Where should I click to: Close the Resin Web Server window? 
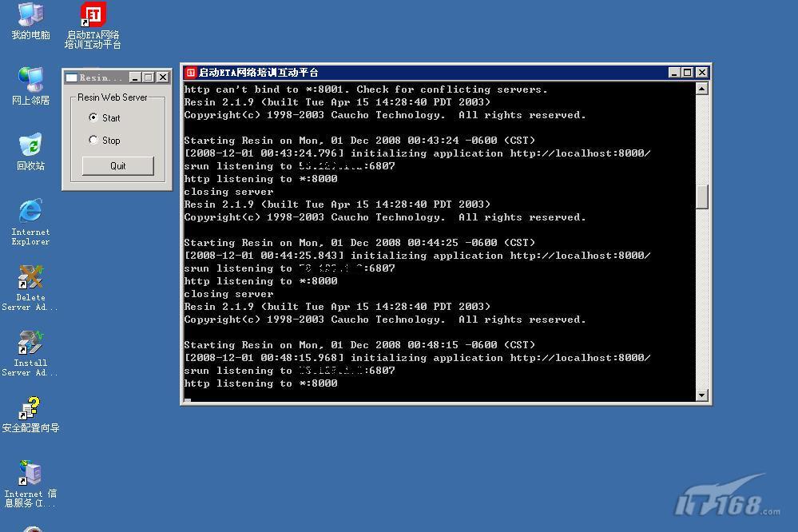[x=163, y=77]
